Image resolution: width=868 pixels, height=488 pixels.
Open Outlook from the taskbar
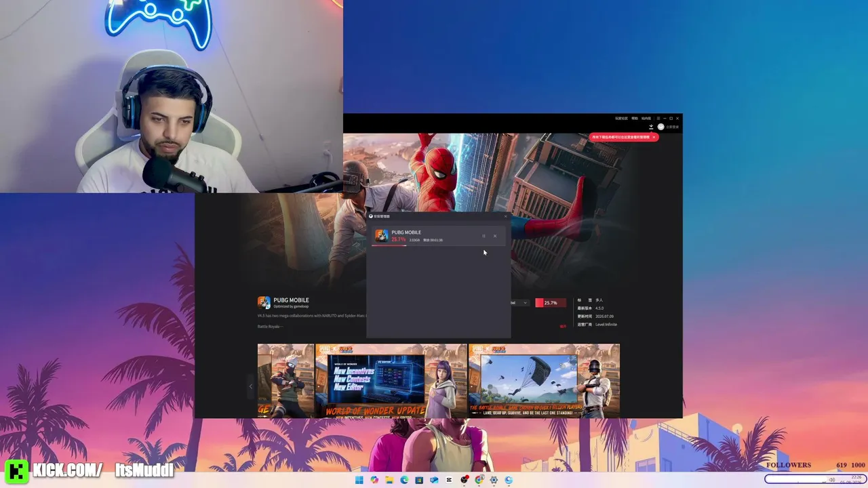click(x=434, y=480)
